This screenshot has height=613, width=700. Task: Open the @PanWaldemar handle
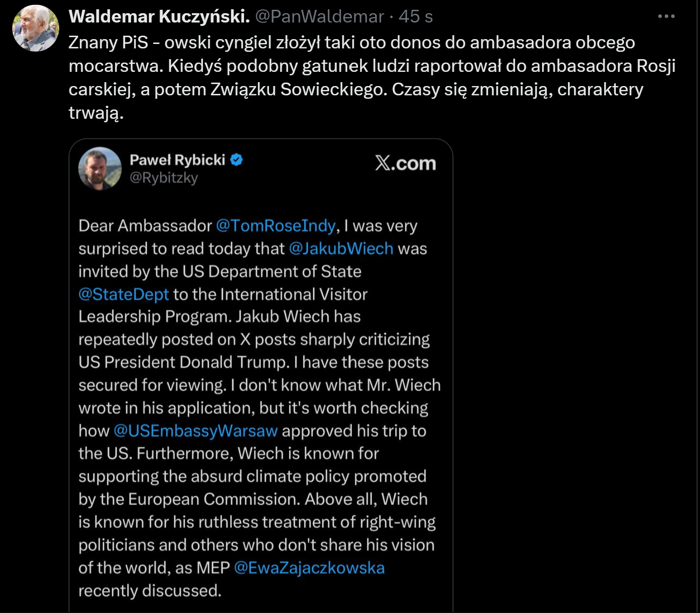coord(319,17)
